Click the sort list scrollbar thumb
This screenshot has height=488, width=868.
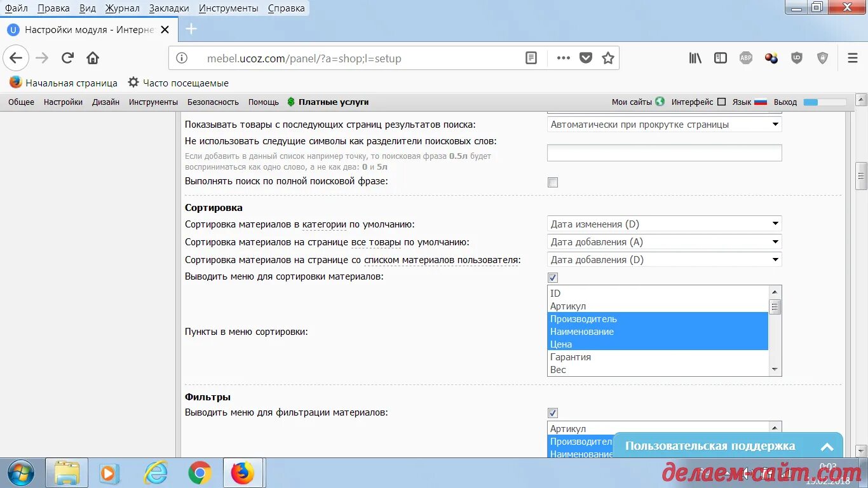[x=775, y=308]
